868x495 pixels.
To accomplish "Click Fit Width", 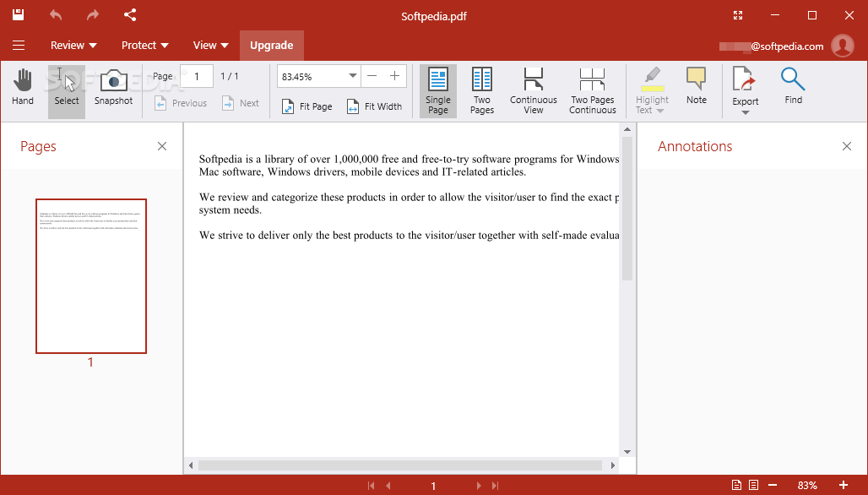I will pos(375,106).
